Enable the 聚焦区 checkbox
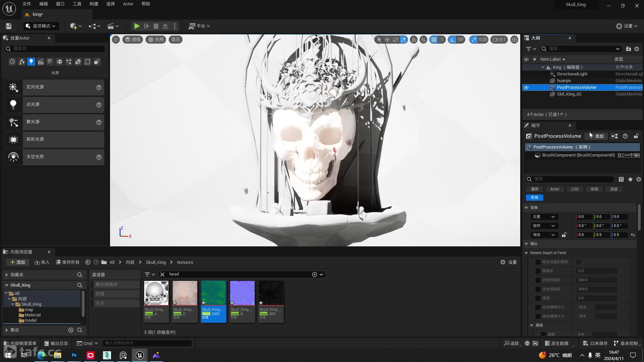 pos(538,271)
